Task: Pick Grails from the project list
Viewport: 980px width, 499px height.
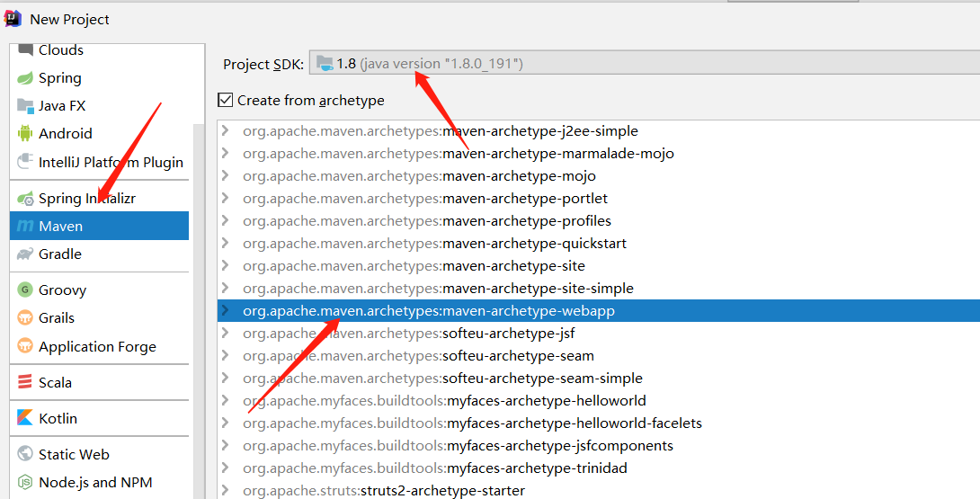Action: click(57, 317)
